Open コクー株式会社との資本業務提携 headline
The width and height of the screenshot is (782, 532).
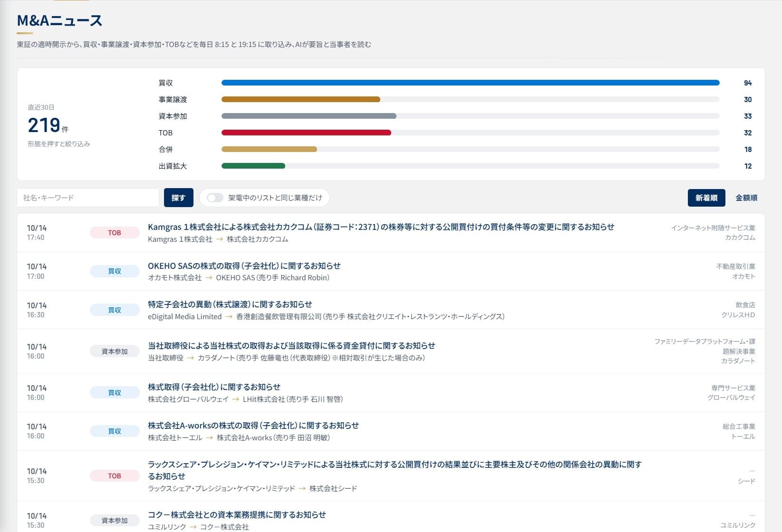[237, 514]
